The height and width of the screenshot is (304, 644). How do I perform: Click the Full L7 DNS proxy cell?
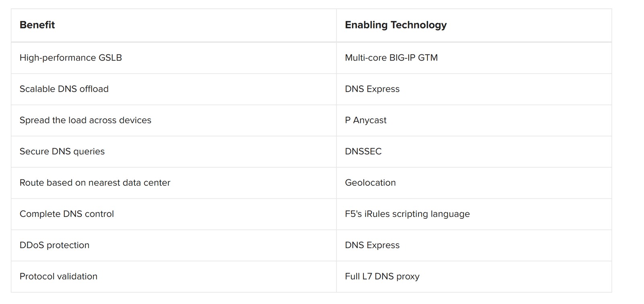pyautogui.click(x=382, y=277)
